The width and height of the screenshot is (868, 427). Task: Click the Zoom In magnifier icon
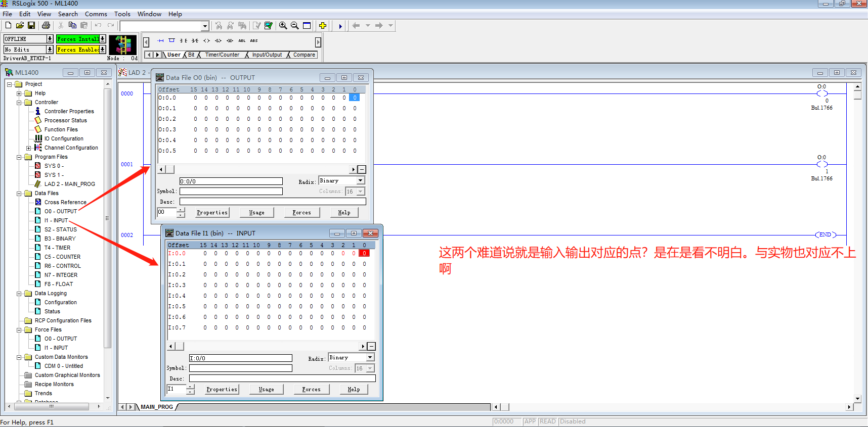tap(283, 25)
